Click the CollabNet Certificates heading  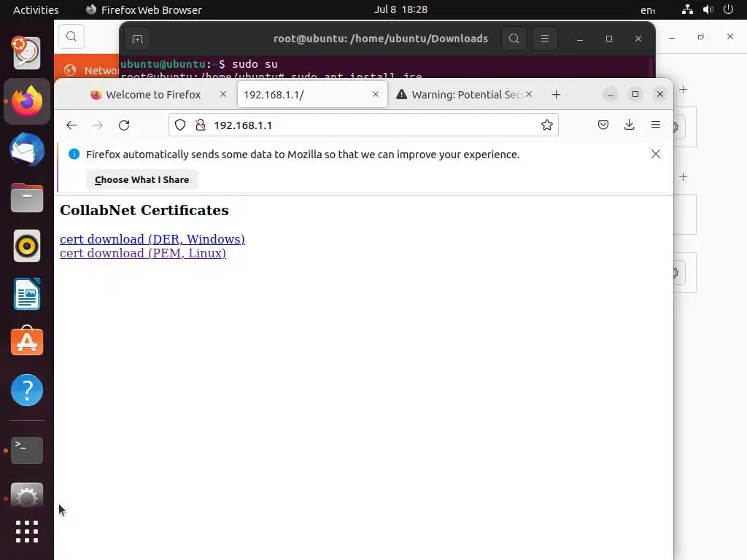click(x=144, y=210)
